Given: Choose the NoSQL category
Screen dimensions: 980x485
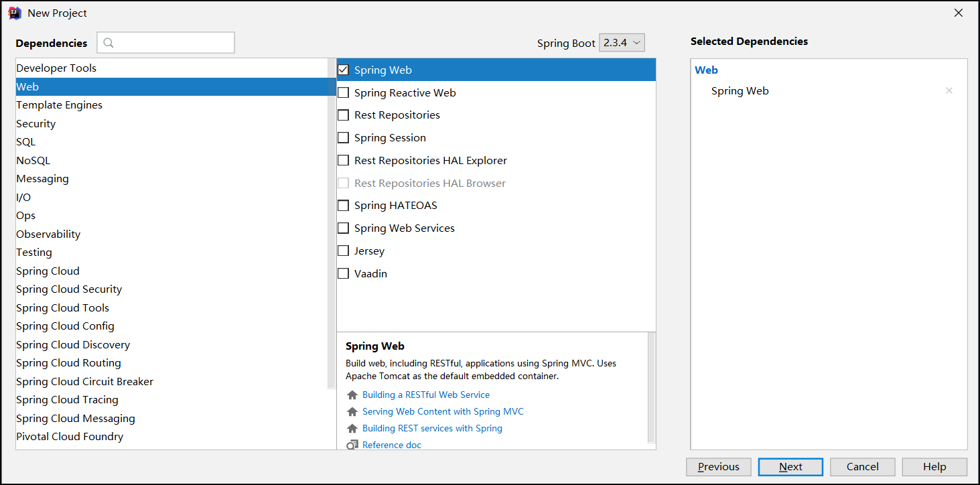Looking at the screenshot, I should coord(171,161).
